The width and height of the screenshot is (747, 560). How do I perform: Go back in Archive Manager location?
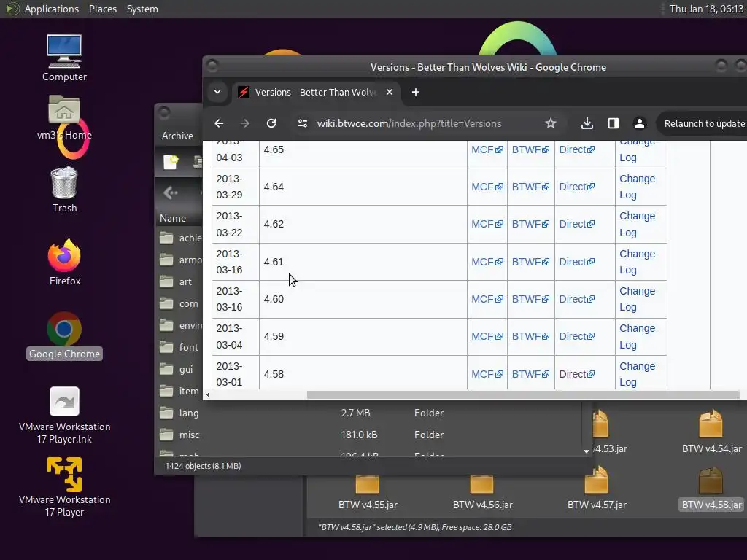click(x=170, y=192)
